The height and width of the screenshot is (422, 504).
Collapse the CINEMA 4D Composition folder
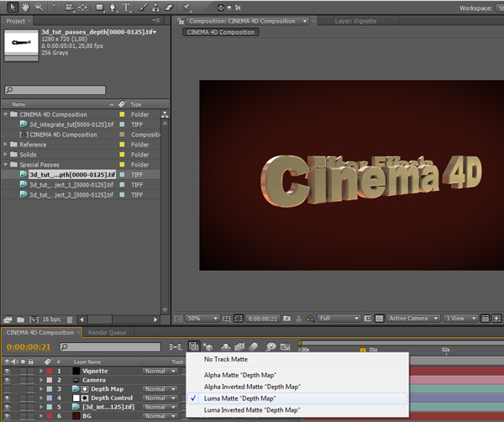tap(6, 114)
